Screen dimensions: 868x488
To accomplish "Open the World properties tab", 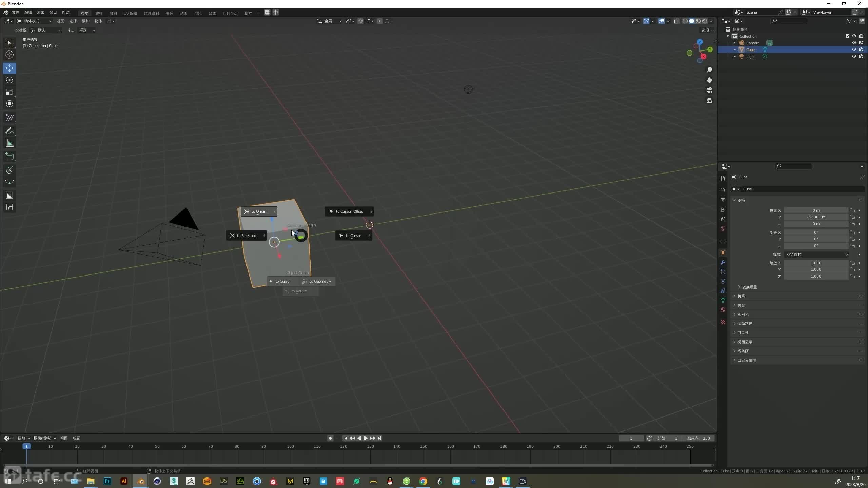I will [x=723, y=228].
